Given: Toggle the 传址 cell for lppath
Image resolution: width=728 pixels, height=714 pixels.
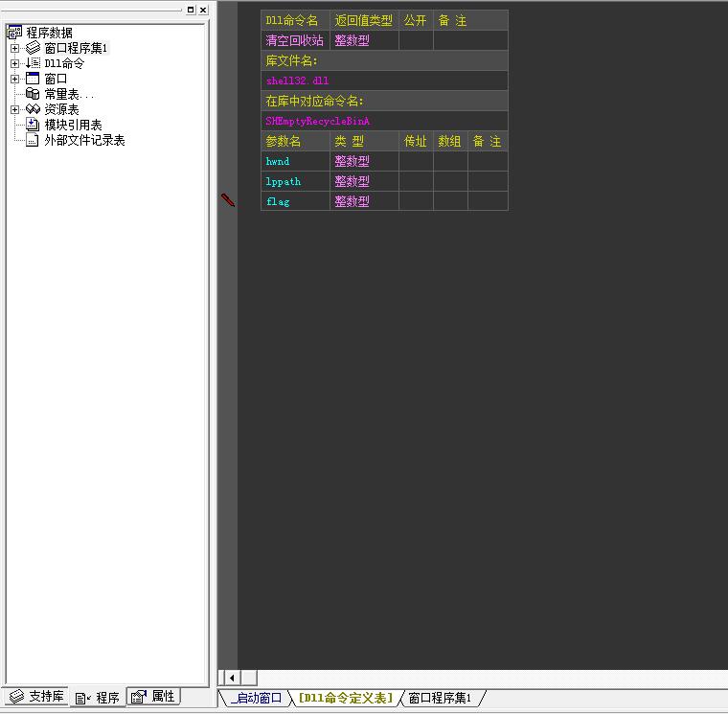Looking at the screenshot, I should 416,182.
